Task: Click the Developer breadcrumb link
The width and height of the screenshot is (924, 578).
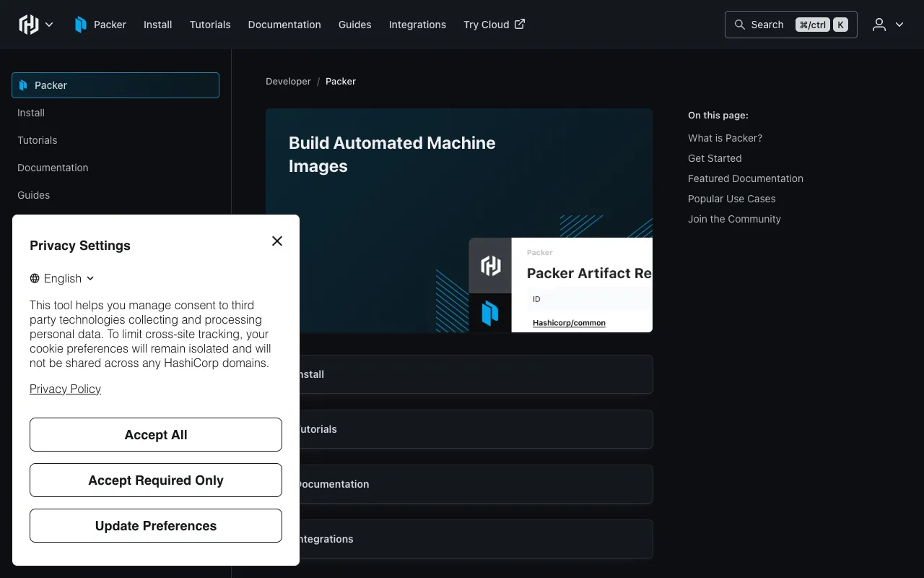Action: (288, 81)
